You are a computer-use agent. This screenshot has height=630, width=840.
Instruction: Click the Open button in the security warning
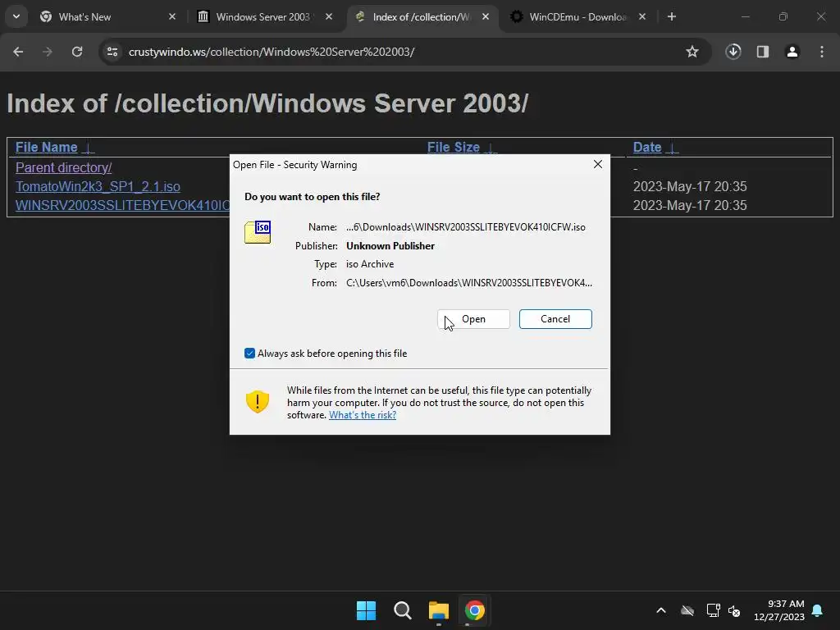click(473, 319)
